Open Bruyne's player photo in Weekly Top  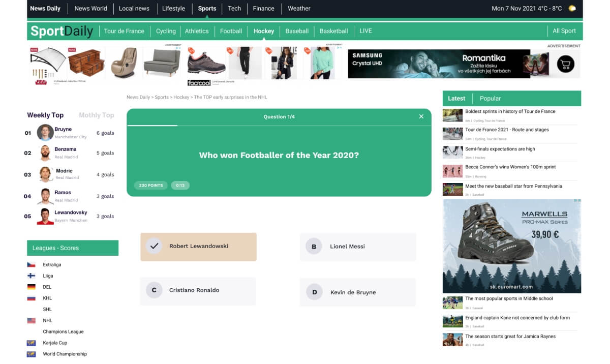pyautogui.click(x=45, y=133)
